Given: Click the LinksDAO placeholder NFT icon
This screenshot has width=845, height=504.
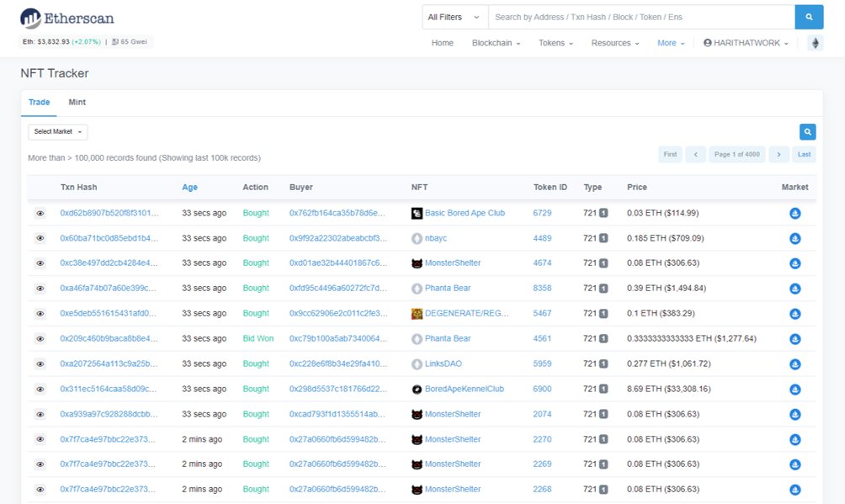Looking at the screenshot, I should (417, 363).
